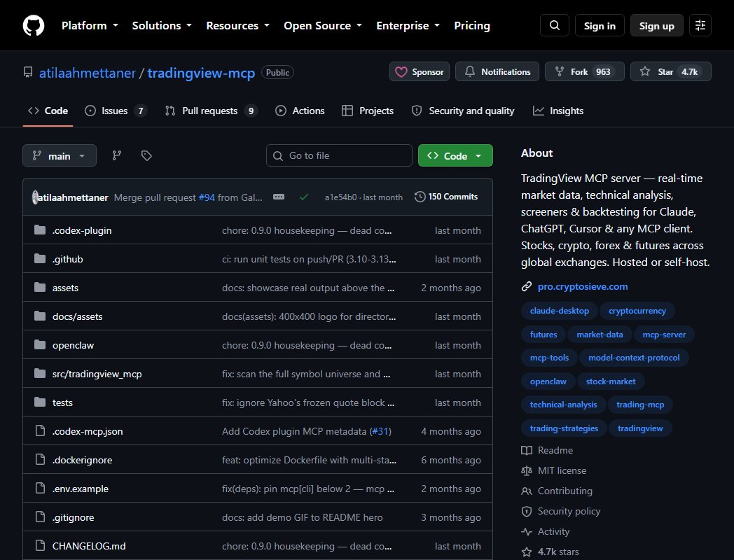Image resolution: width=734 pixels, height=560 pixels.
Task: Open the Pricing page
Action: point(472,25)
